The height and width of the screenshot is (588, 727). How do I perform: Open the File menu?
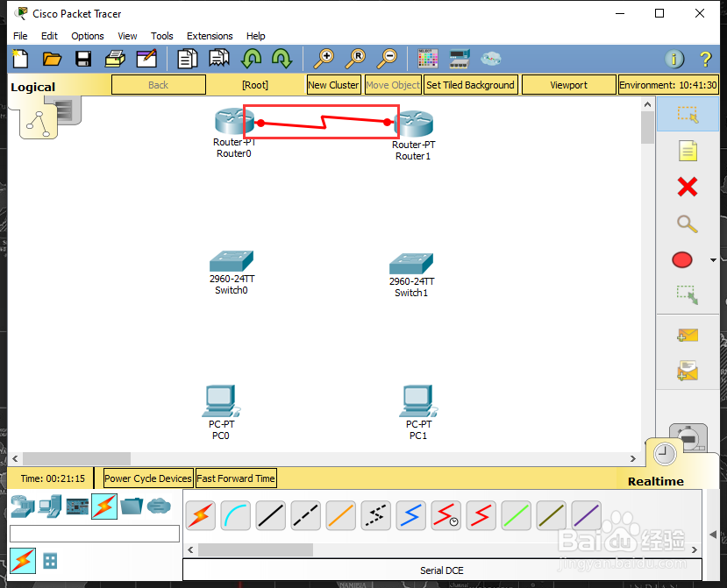tap(20, 36)
